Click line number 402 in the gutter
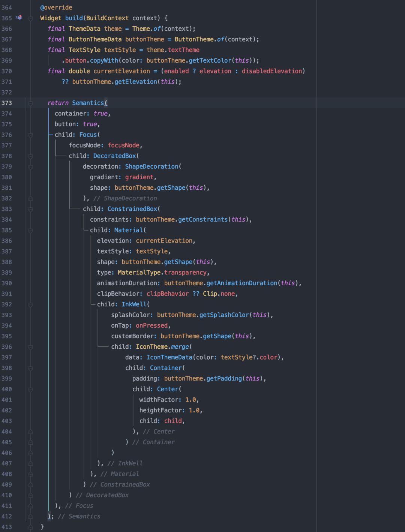The width and height of the screenshot is (405, 532). (7, 411)
